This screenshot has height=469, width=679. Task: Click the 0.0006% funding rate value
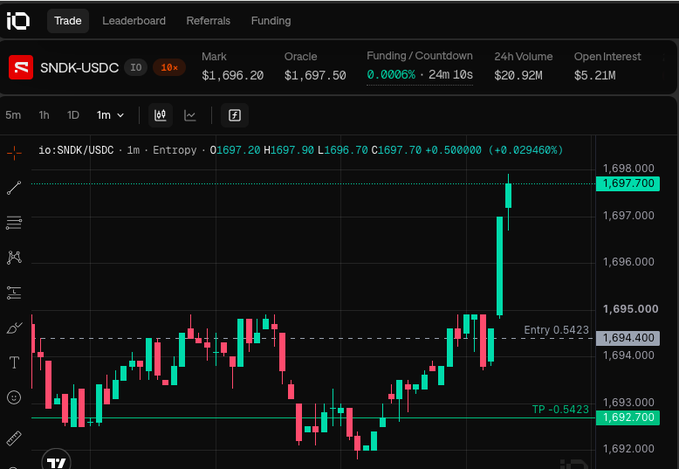(x=391, y=75)
